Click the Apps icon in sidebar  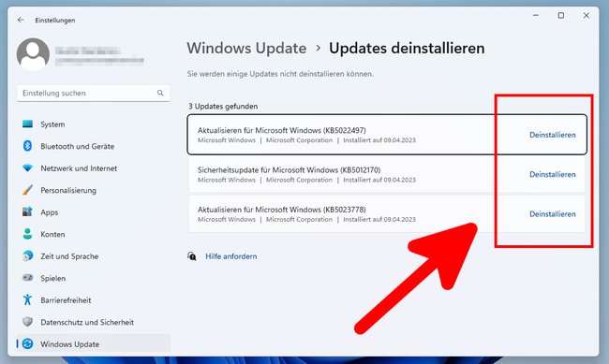tap(27, 211)
